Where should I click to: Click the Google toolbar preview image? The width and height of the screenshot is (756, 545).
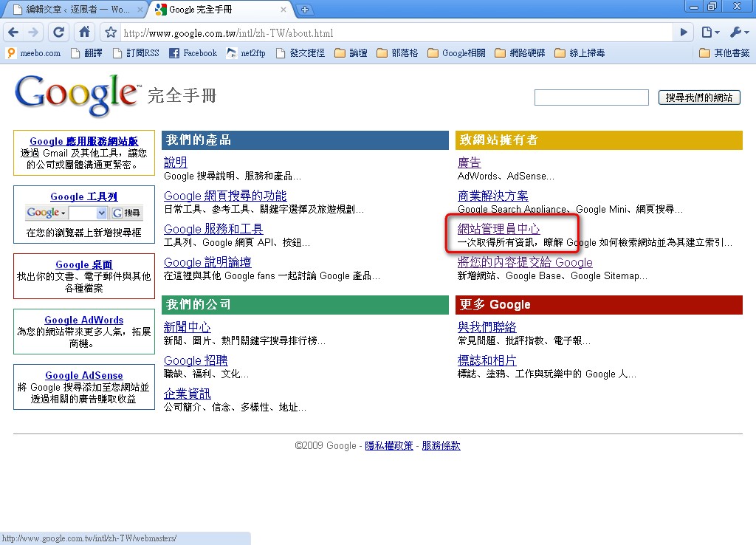pyautogui.click(x=84, y=213)
